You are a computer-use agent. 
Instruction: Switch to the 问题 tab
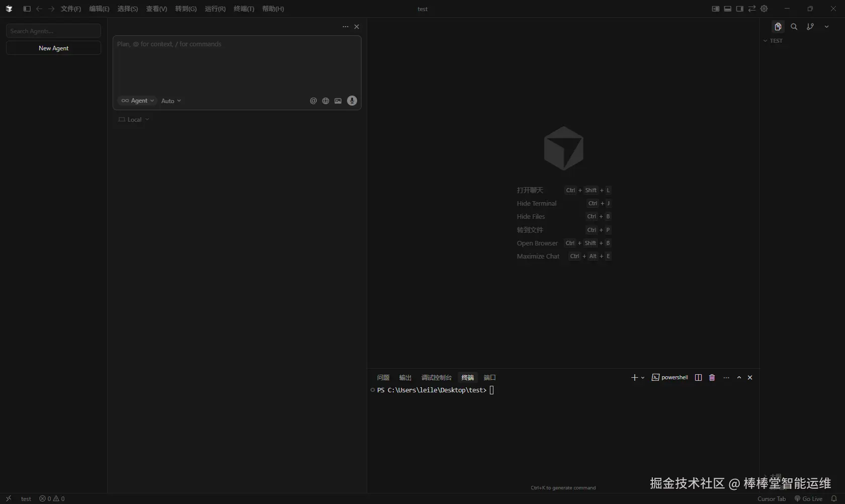pyautogui.click(x=383, y=377)
